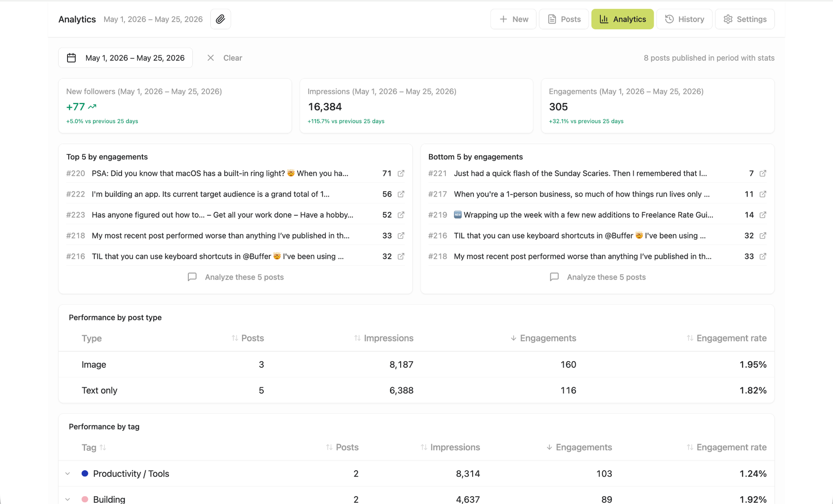Click the Text only row in post type table
Viewport: 833px width, 504px height.
click(x=416, y=390)
